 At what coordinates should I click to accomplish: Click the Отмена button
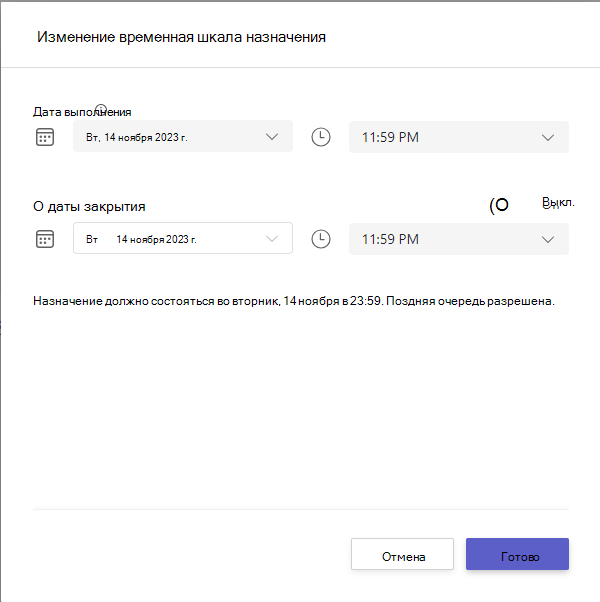tap(402, 554)
